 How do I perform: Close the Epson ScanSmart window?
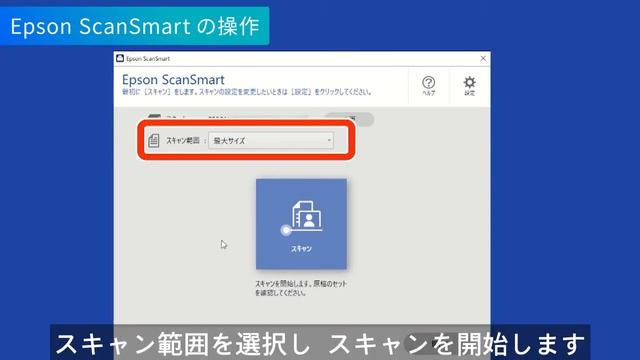pyautogui.click(x=483, y=58)
